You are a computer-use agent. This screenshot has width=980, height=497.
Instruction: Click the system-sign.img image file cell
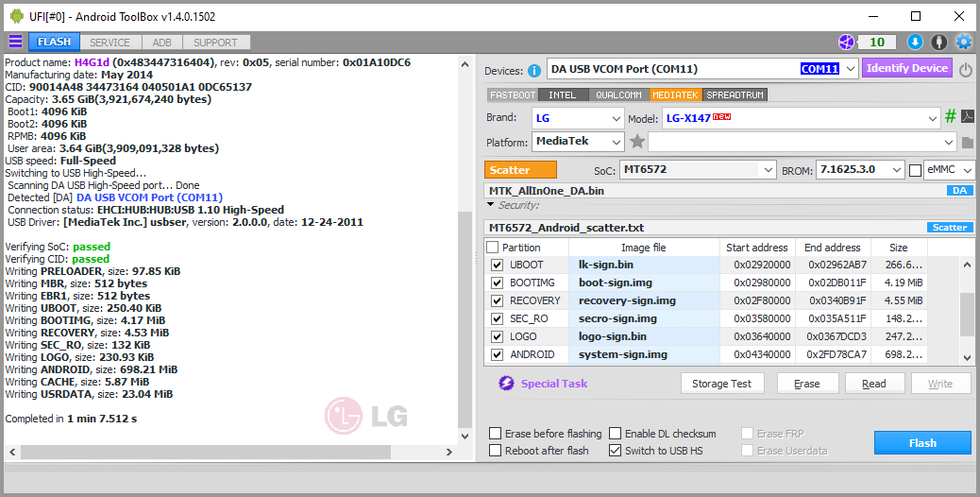pos(645,354)
